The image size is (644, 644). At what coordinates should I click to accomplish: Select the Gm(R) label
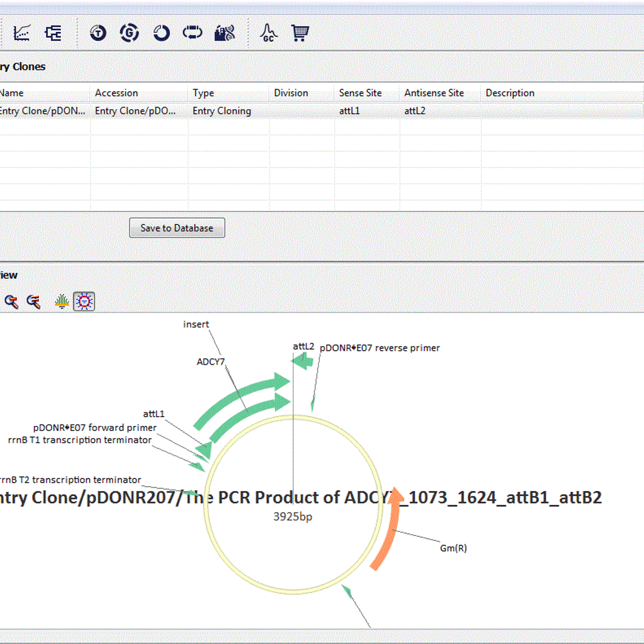453,548
